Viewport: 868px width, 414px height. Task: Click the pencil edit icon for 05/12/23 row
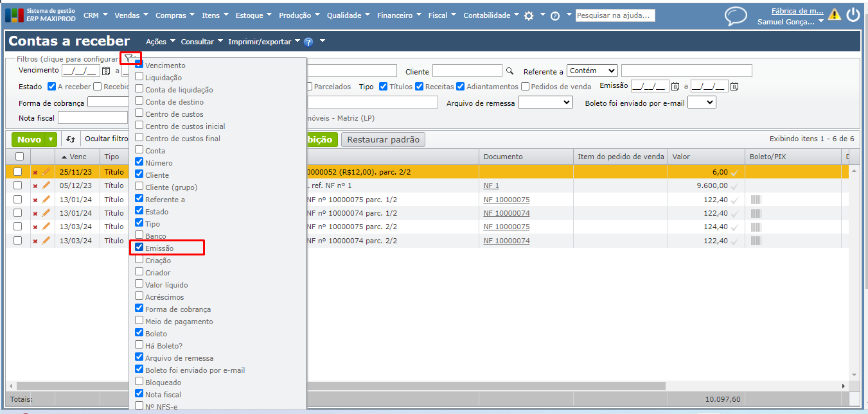coord(46,185)
